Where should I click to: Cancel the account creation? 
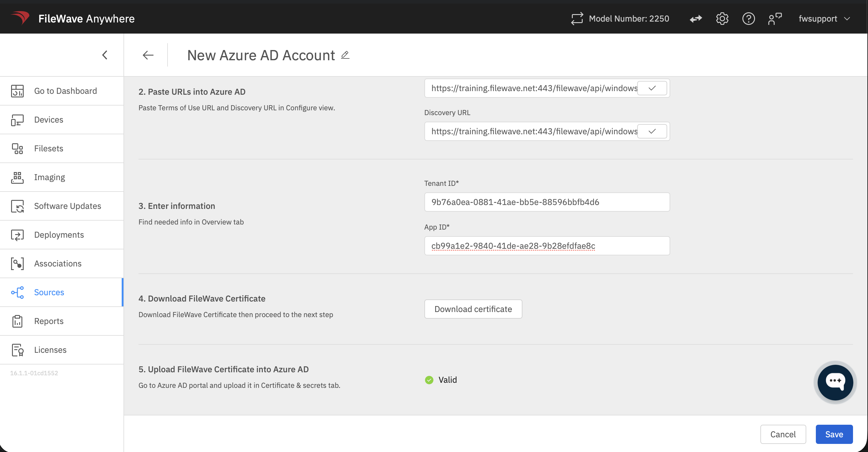(x=783, y=434)
